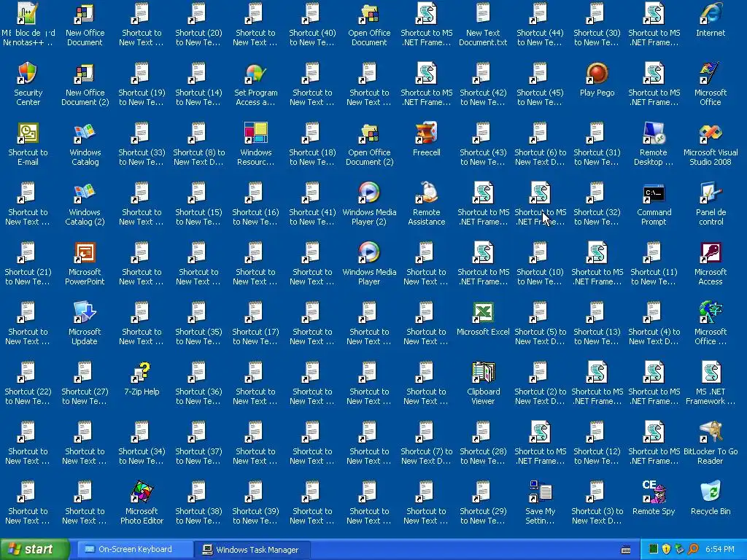Click the Shortcut (3) to New Text icon
This screenshot has width=747, height=560.
coord(597,502)
